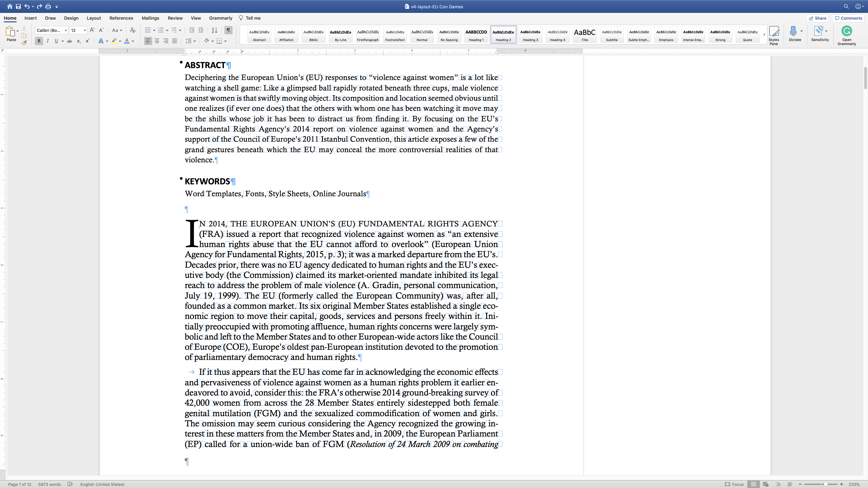Viewport: 868px width, 488px height.
Task: Toggle Bold formatting off
Action: click(39, 41)
